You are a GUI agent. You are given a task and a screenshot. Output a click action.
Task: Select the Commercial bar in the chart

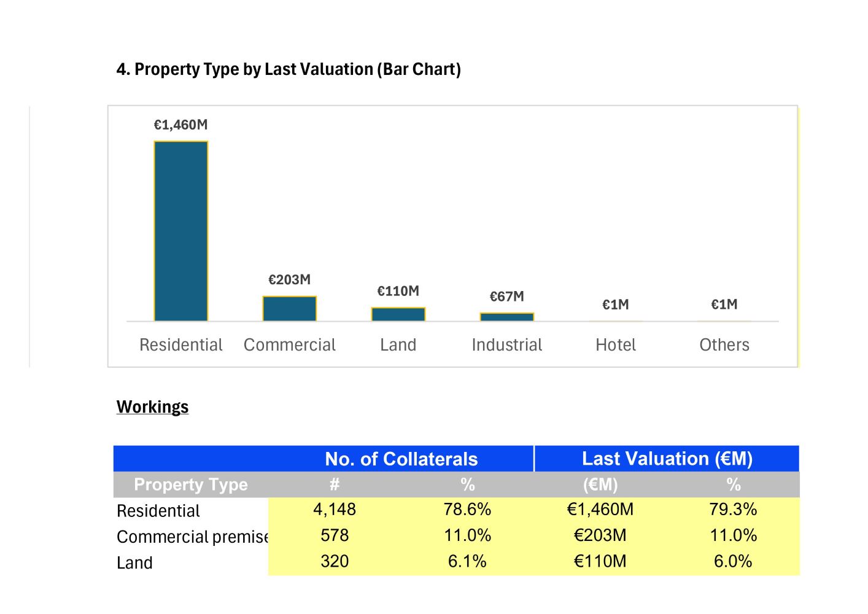[289, 309]
